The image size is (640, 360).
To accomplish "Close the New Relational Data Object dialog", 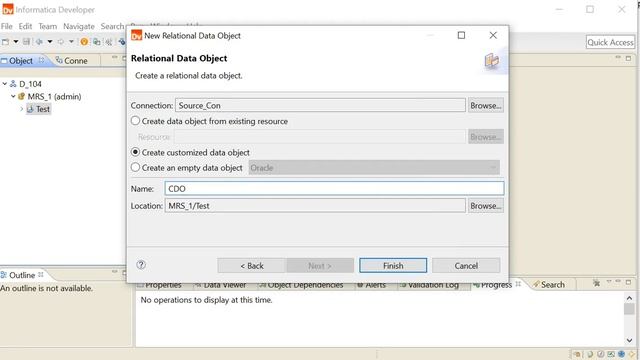I will point(493,36).
